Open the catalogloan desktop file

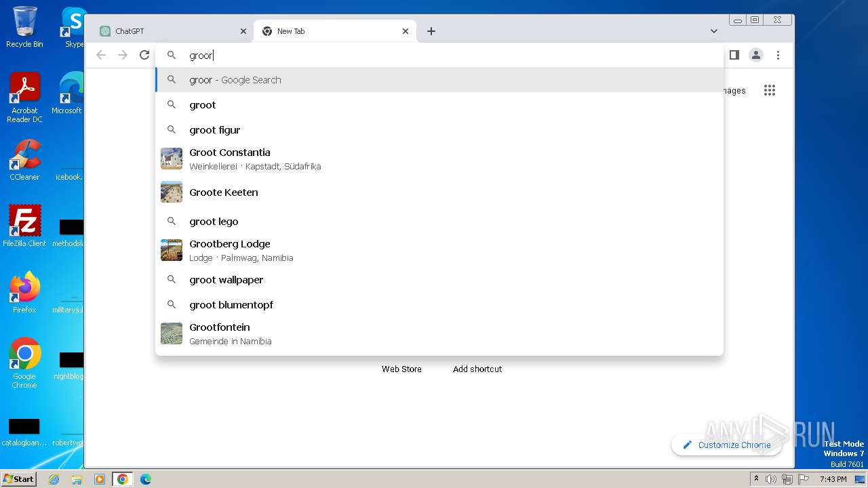click(24, 432)
